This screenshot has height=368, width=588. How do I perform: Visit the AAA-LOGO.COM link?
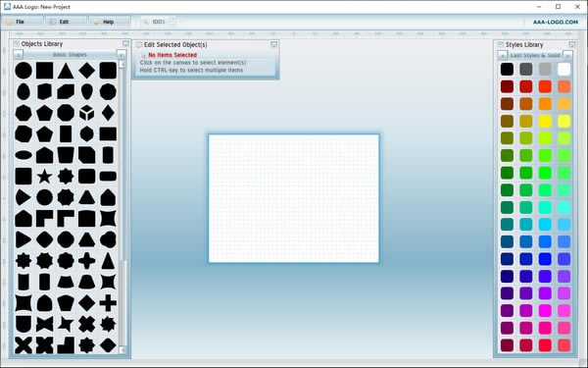click(556, 22)
